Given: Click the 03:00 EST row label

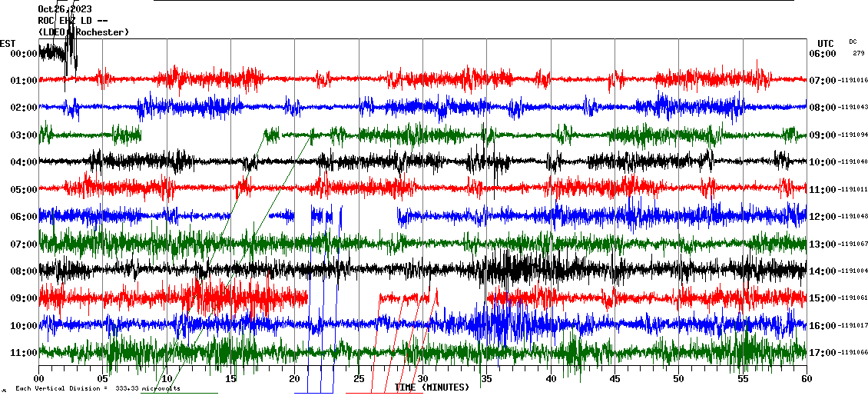Looking at the screenshot, I should (x=24, y=135).
